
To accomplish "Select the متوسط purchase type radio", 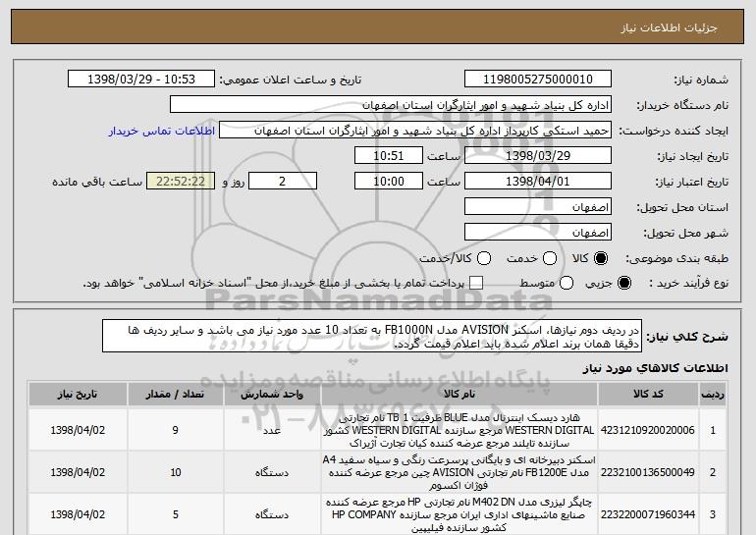I will [567, 283].
